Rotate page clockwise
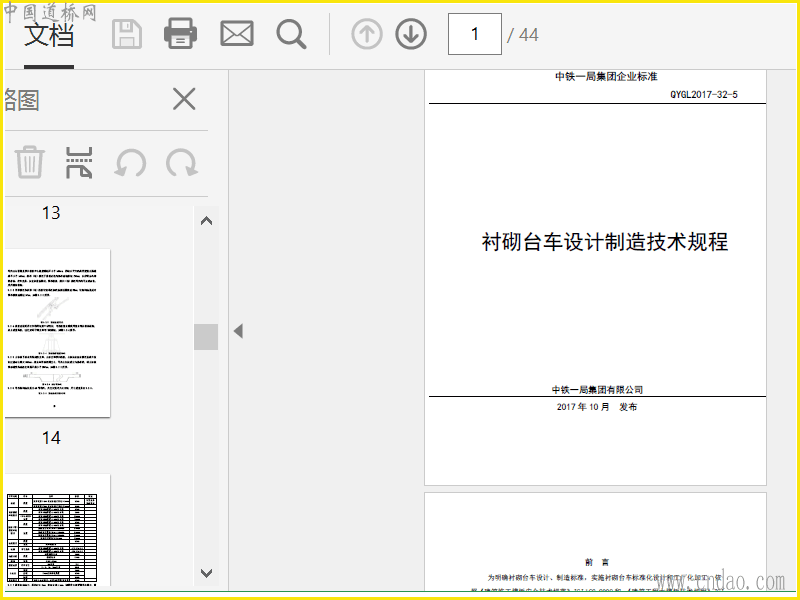Image resolution: width=800 pixels, height=600 pixels. click(x=182, y=163)
